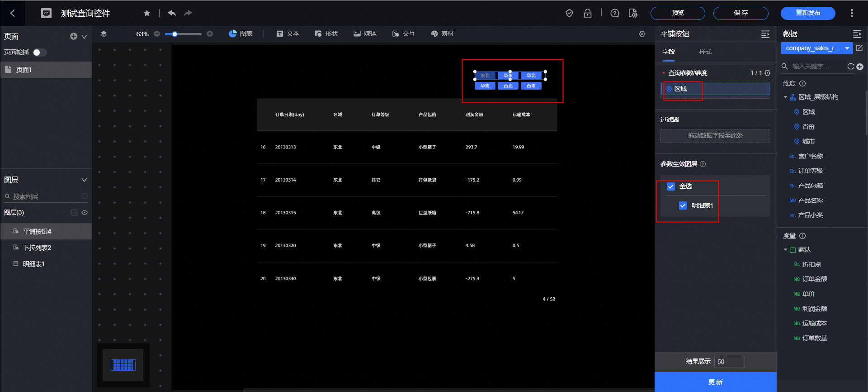Click the favorite star icon
Viewport: 868px width, 392px height.
(147, 13)
